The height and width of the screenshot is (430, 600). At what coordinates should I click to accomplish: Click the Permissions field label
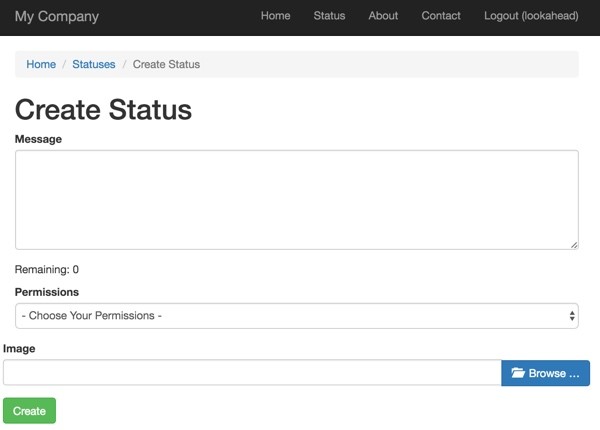coord(47,292)
